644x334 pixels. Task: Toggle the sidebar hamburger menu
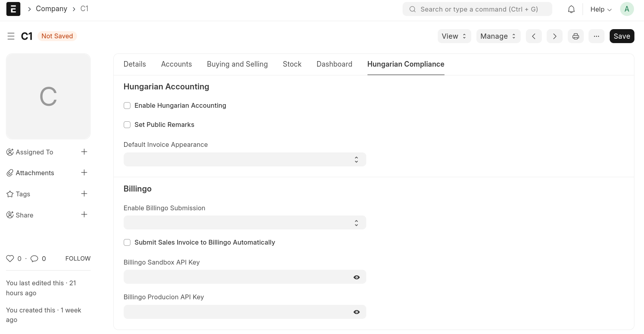11,36
